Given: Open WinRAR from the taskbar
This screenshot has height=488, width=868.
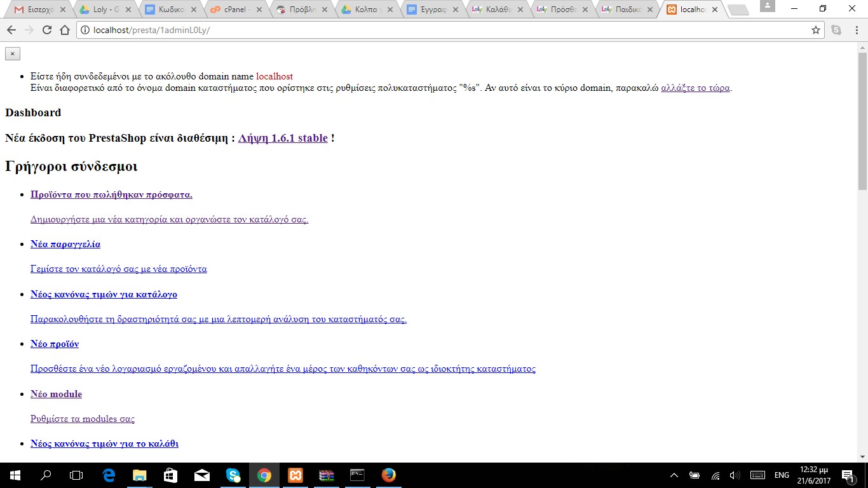Looking at the screenshot, I should [327, 475].
